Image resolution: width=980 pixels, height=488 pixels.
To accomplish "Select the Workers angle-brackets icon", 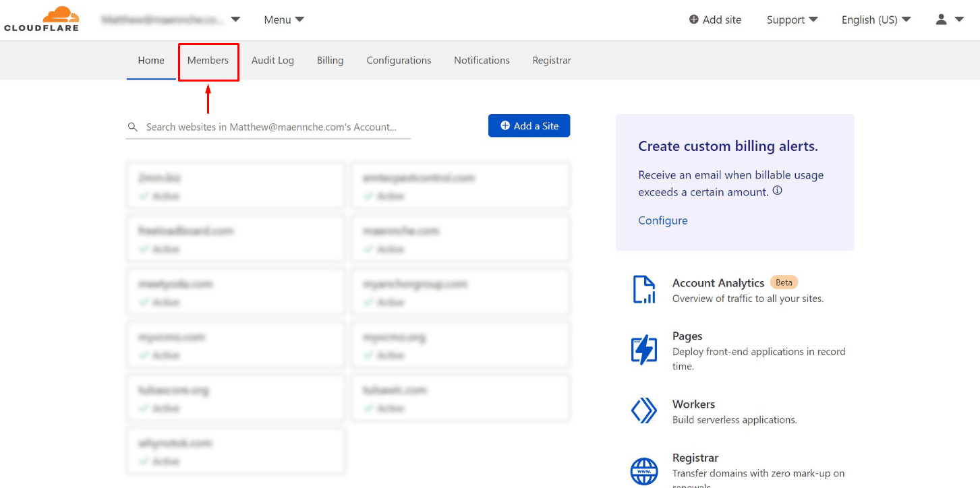I will click(643, 410).
